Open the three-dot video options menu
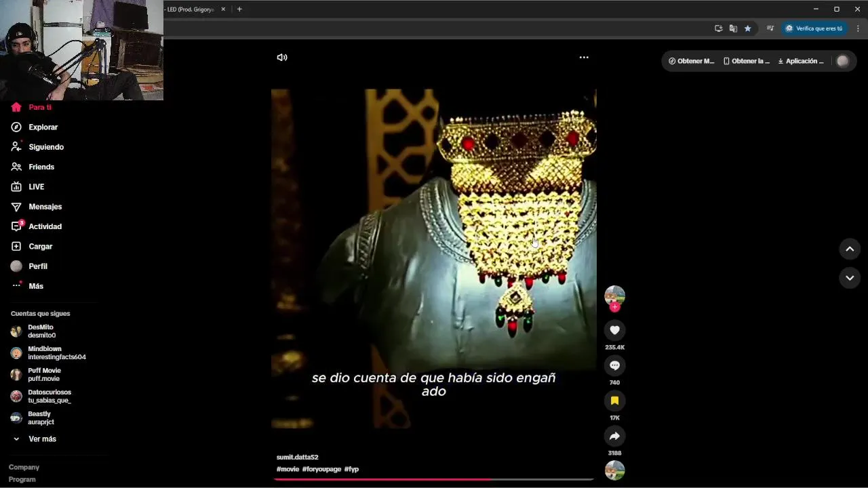Image resolution: width=868 pixels, height=488 pixels. click(x=584, y=58)
